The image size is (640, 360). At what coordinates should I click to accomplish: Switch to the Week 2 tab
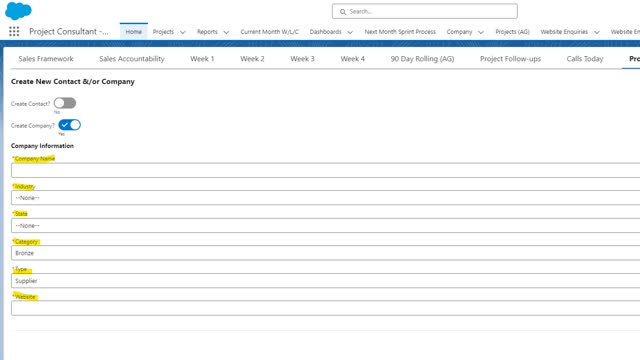click(252, 59)
